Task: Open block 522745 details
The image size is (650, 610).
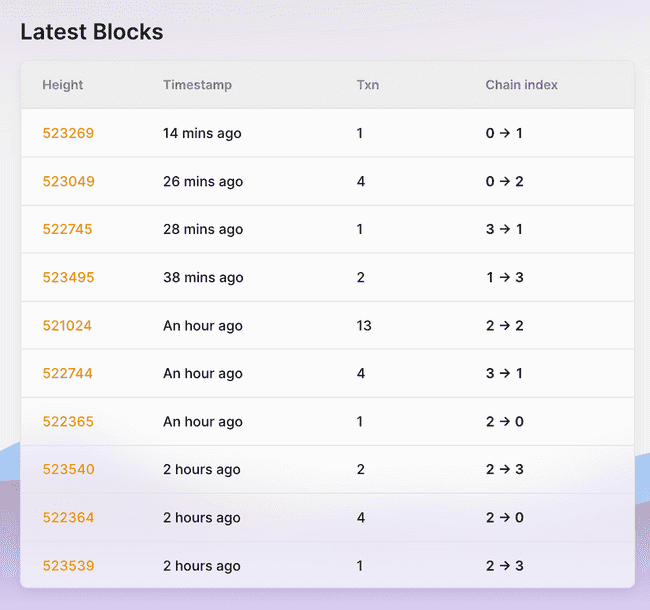Action: pos(67,229)
